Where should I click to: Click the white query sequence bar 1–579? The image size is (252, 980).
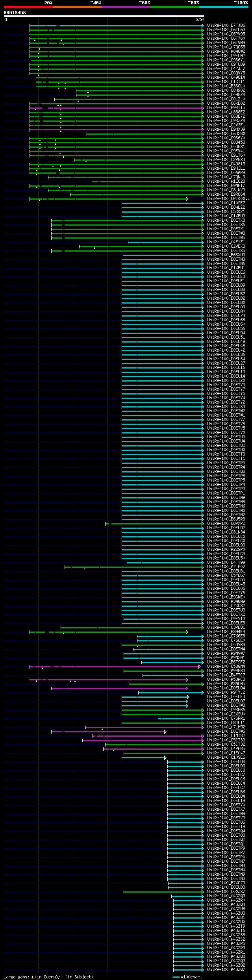[x=104, y=16]
